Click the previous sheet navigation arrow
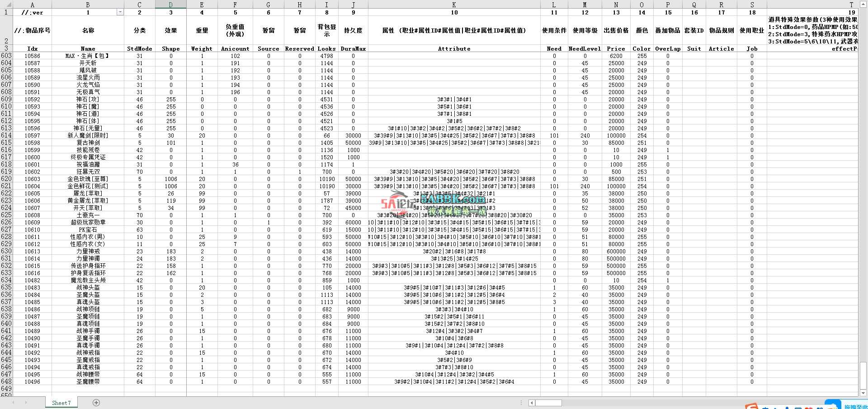This screenshot has width=868, height=409. coord(14,403)
